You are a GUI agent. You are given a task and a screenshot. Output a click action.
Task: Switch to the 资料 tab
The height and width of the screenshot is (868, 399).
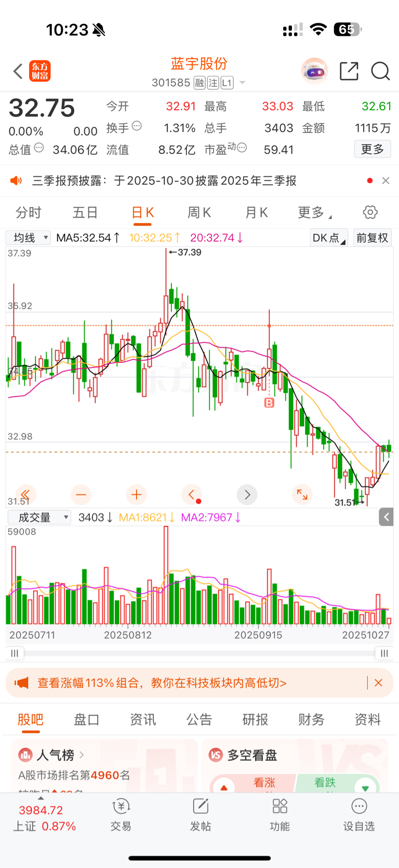pyautogui.click(x=367, y=720)
